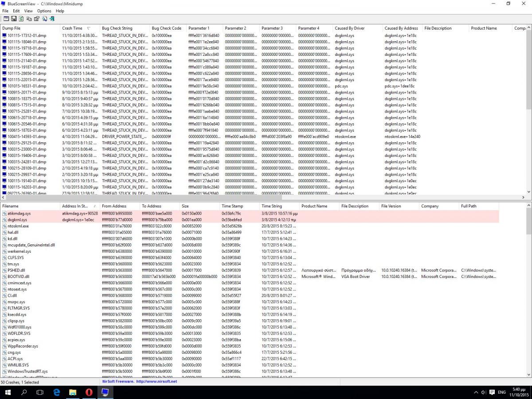Launch Opera browser from the taskbar
Screen dimensions: 532x399
coord(89,392)
